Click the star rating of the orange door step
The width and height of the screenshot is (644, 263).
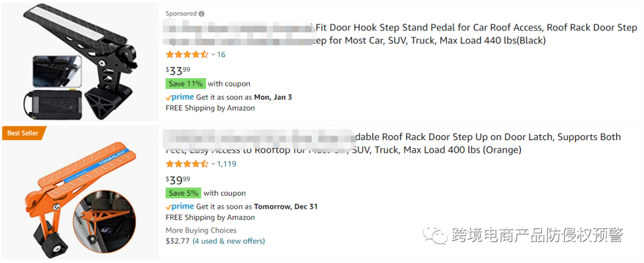coord(187,164)
